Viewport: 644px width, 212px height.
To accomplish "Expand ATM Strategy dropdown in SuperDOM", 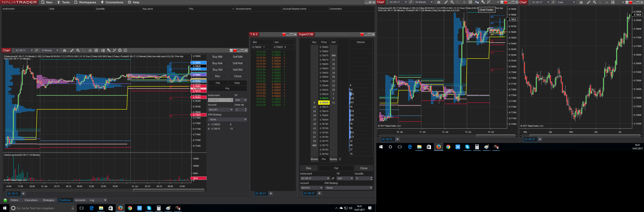I will 349,188.
